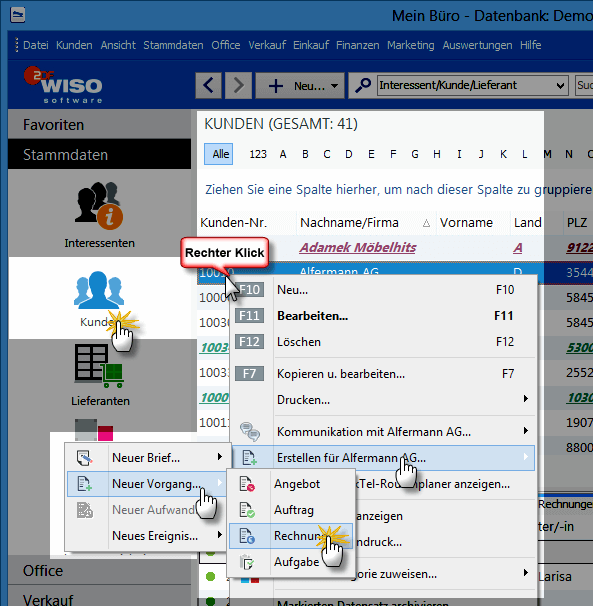Viewport: 593px width, 606px height.
Task: Go back with the left arrow button
Action: (x=208, y=85)
